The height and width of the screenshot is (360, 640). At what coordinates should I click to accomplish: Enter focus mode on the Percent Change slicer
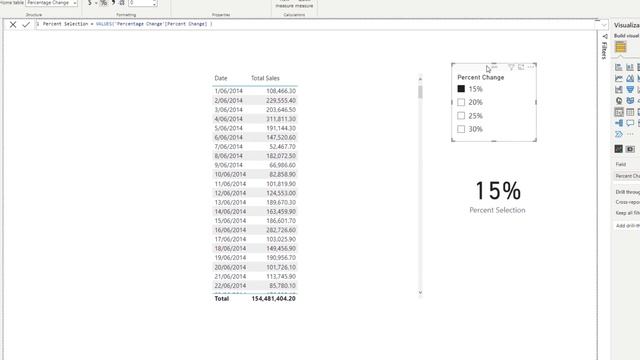521,67
